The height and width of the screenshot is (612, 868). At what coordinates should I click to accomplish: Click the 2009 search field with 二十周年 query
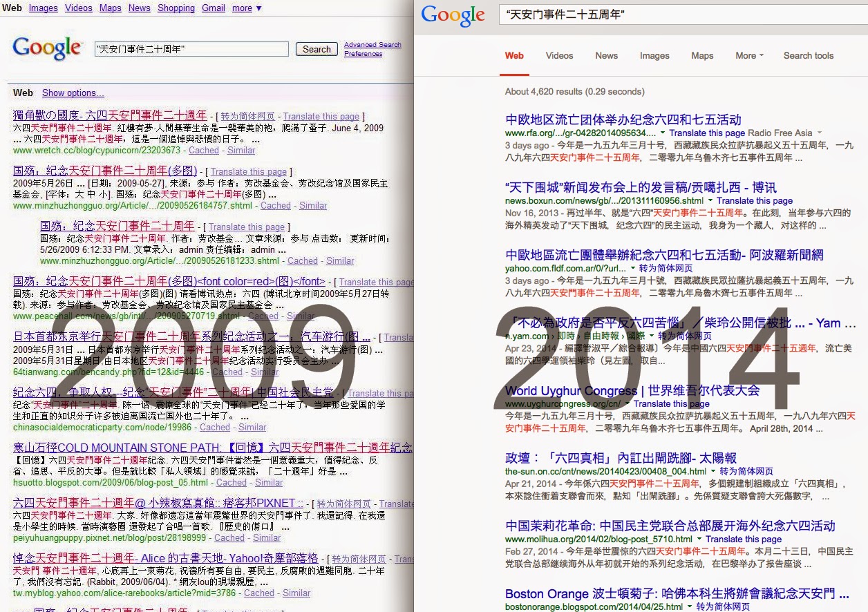(x=191, y=49)
